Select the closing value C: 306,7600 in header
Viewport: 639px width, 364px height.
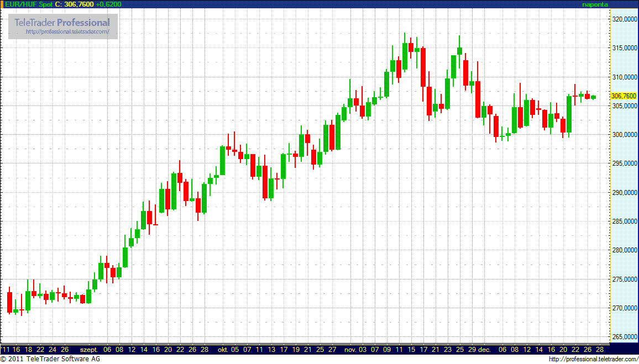[75, 4]
